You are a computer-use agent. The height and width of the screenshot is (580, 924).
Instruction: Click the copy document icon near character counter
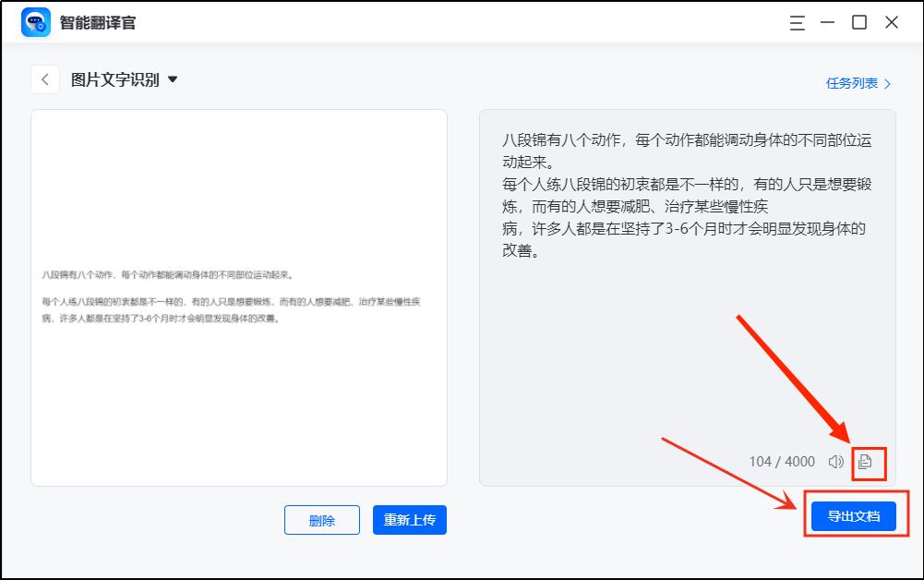[868, 461]
